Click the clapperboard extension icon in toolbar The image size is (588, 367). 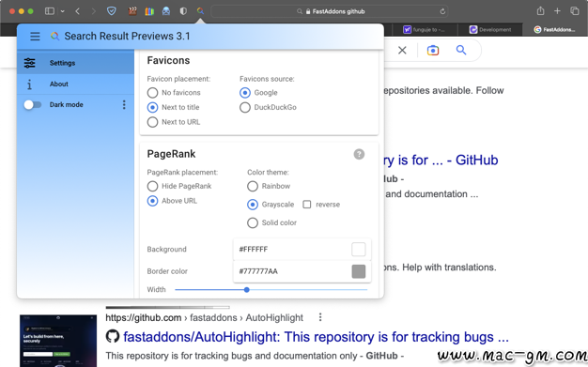(132, 11)
